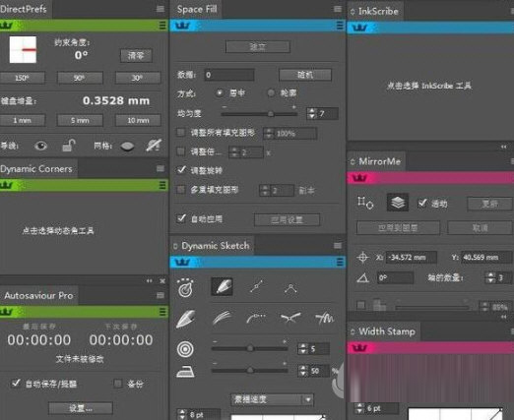Click the 清零 reset angle button
This screenshot has width=514, height=420.
[136, 56]
